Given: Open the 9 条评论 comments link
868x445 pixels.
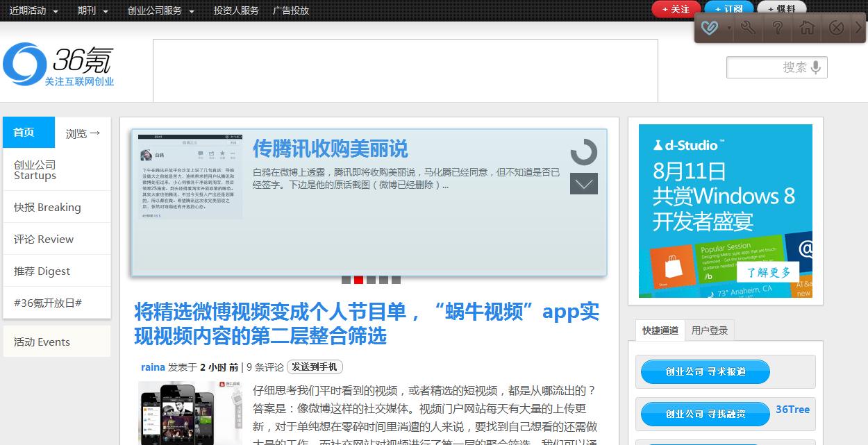Looking at the screenshot, I should click(x=265, y=367).
